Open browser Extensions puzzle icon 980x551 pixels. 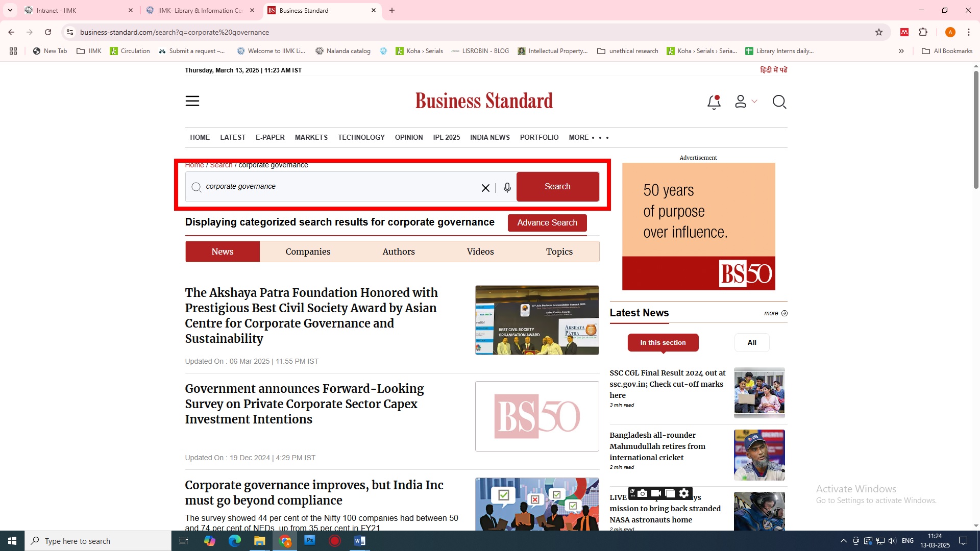923,32
